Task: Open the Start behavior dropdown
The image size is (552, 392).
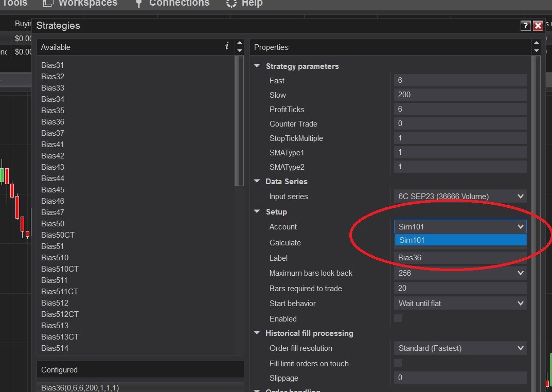Action: [x=460, y=304]
